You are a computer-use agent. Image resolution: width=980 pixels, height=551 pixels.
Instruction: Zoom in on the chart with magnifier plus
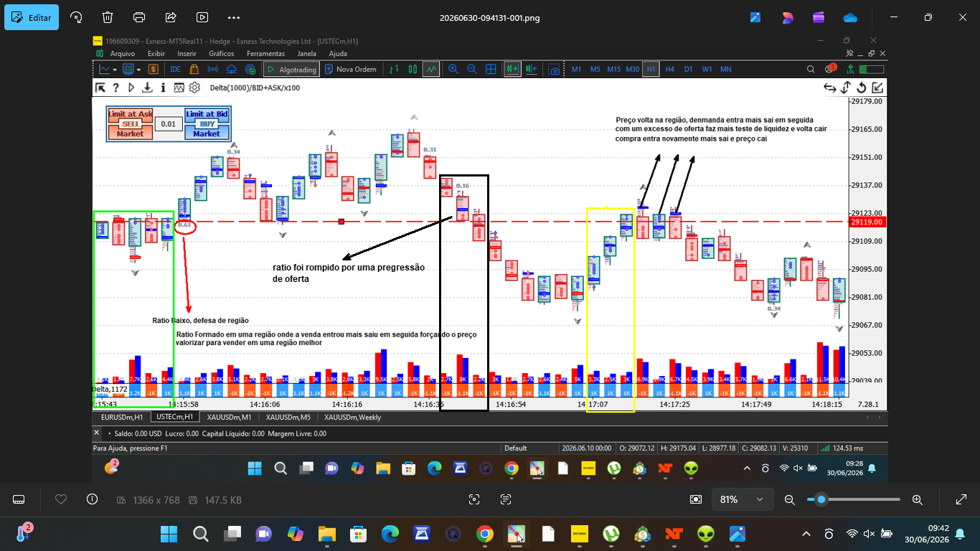tap(453, 70)
